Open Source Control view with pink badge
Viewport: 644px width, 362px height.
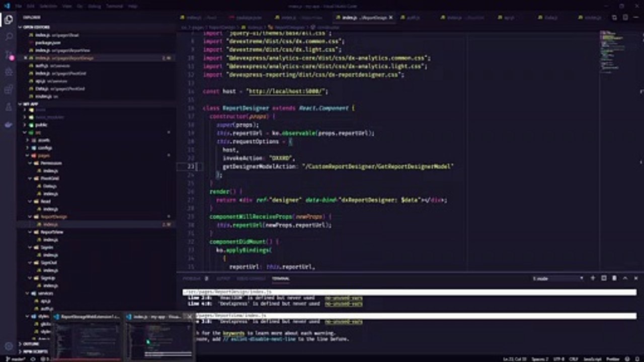click(x=8, y=54)
